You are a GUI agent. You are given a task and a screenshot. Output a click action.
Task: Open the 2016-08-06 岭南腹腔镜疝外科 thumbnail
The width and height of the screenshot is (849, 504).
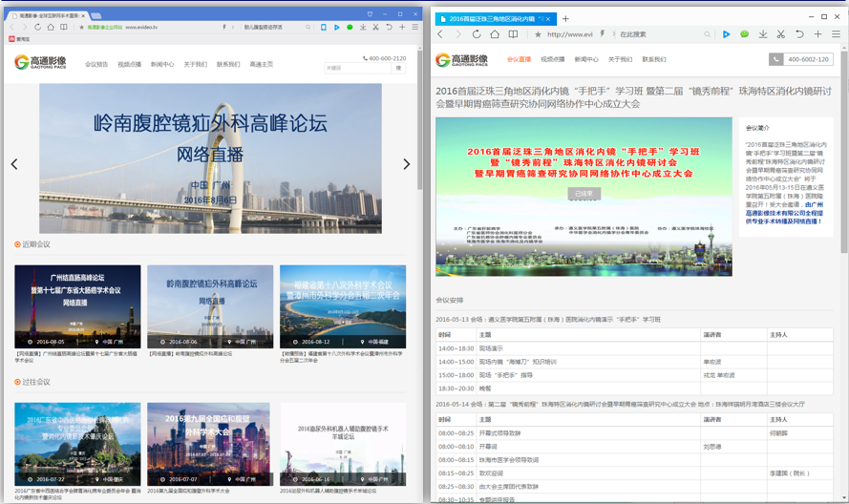tap(210, 306)
